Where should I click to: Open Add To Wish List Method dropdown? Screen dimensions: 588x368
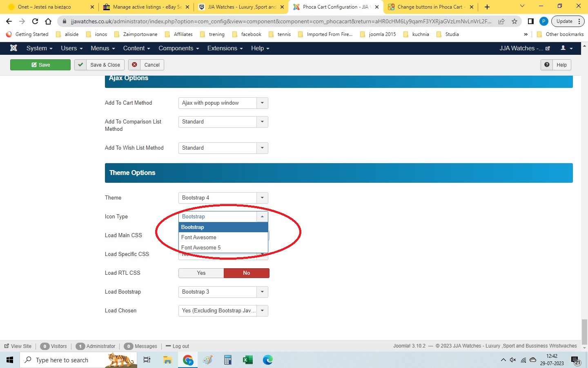pos(223,148)
